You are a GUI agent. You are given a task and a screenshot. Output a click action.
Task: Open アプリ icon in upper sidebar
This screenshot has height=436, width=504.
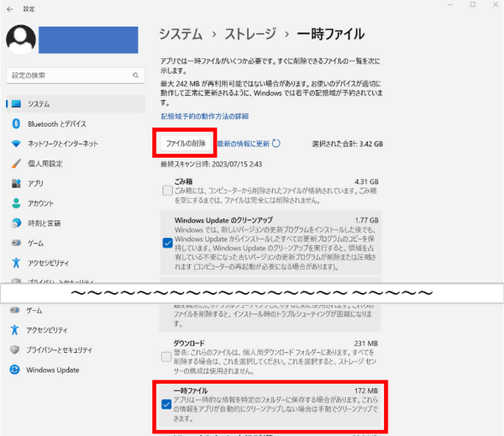coord(16,183)
